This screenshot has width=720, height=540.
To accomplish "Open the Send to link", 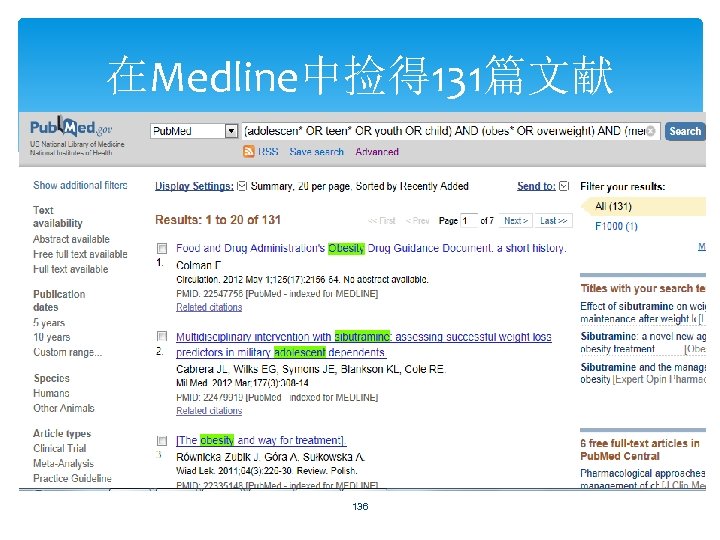I will [x=536, y=186].
